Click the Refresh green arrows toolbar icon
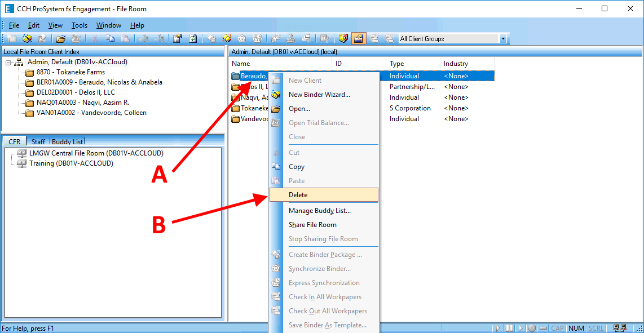 pyautogui.click(x=193, y=39)
